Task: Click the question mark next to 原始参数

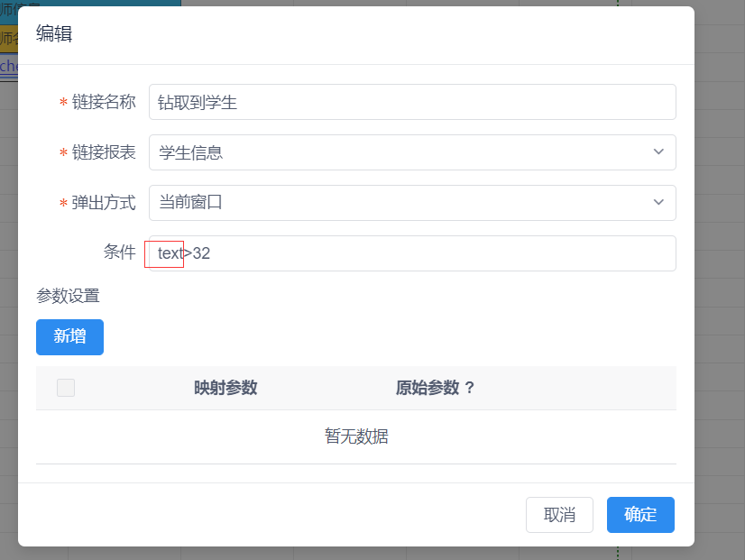Action: [x=469, y=388]
